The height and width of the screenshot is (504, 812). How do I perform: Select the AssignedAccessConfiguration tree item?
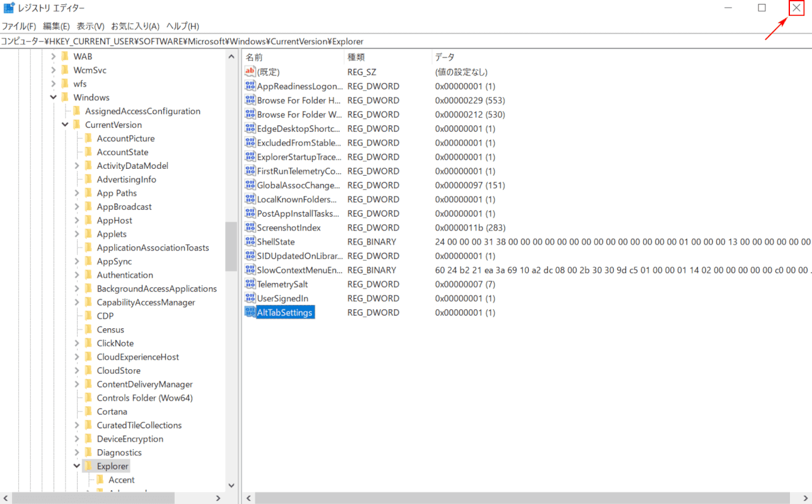142,112
